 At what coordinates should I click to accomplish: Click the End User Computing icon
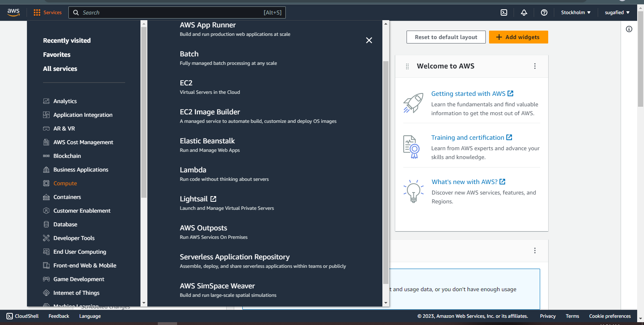(46, 252)
